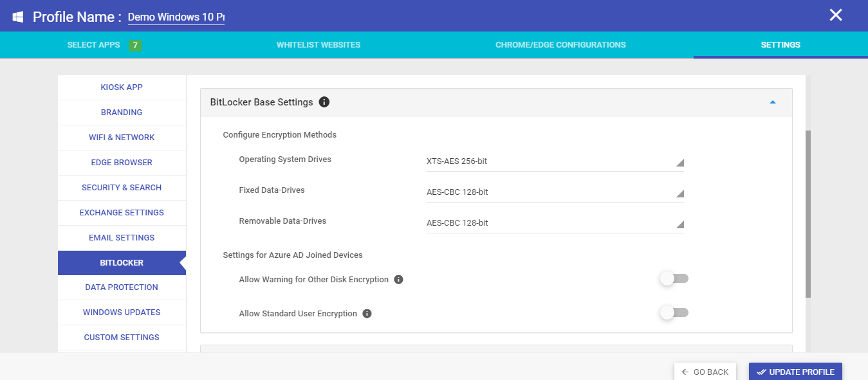868x380 pixels.
Task: Open the Kiosk App settings section
Action: 122,87
